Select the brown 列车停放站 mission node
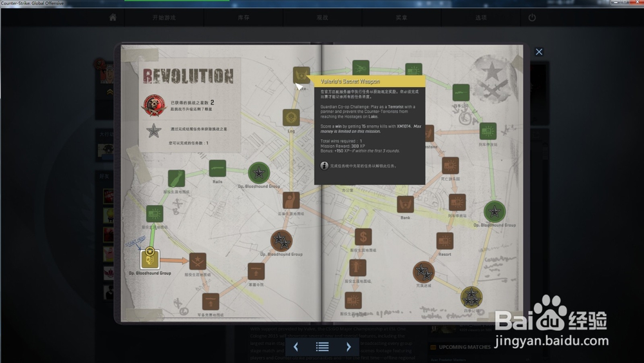The height and width of the screenshot is (363, 644). pos(457,202)
